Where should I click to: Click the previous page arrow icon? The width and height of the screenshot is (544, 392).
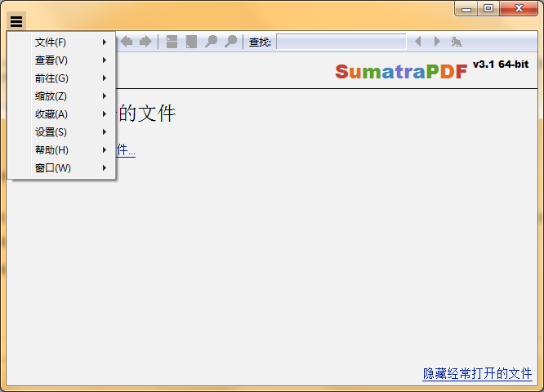(127, 42)
